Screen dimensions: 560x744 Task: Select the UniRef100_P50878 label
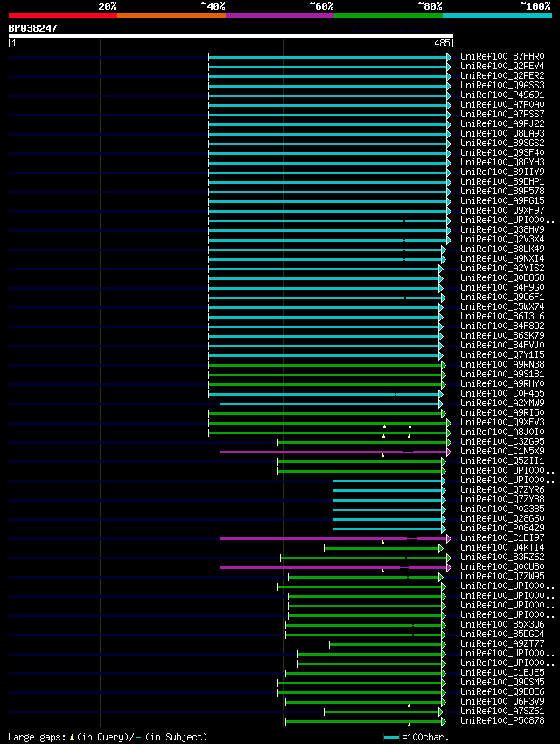pos(502,720)
